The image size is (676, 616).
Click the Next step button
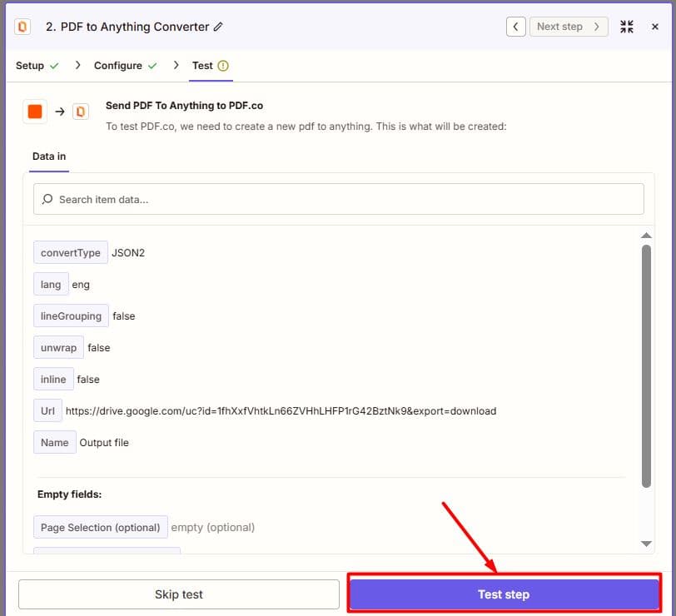coord(569,27)
